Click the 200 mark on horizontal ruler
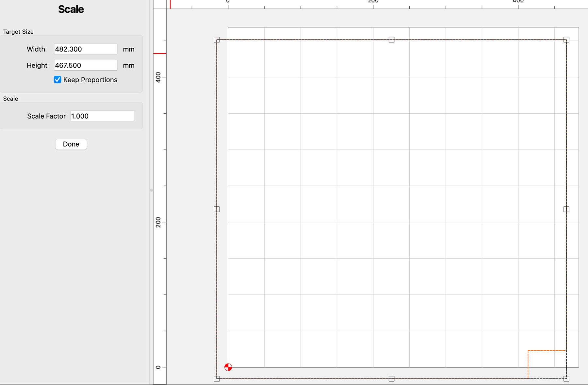The width and height of the screenshot is (588, 385). click(373, 3)
